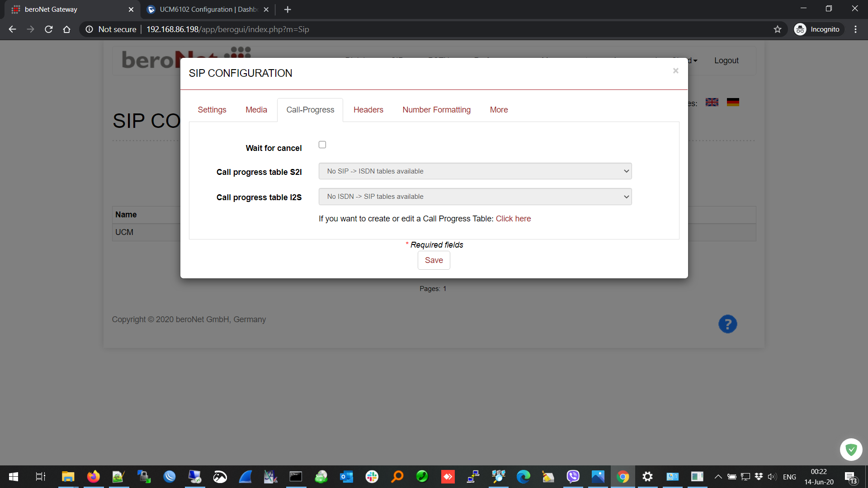Open the Chrome three-dot menu
Image resolution: width=868 pixels, height=488 pixels.
coord(855,29)
